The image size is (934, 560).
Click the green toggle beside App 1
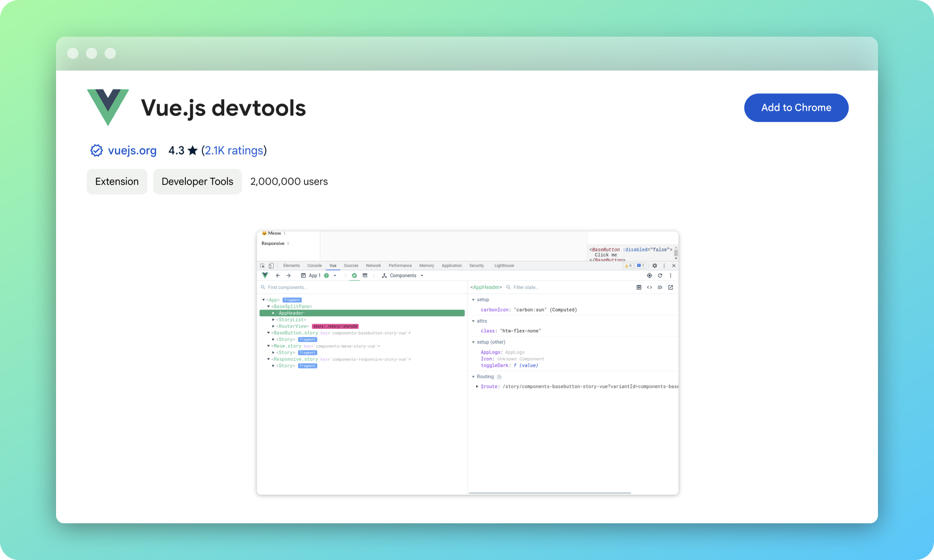click(327, 275)
